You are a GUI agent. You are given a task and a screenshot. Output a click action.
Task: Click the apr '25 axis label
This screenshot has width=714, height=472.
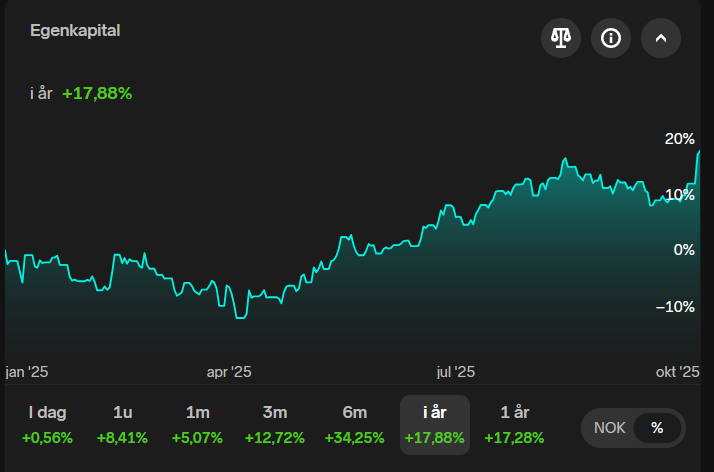pos(229,371)
